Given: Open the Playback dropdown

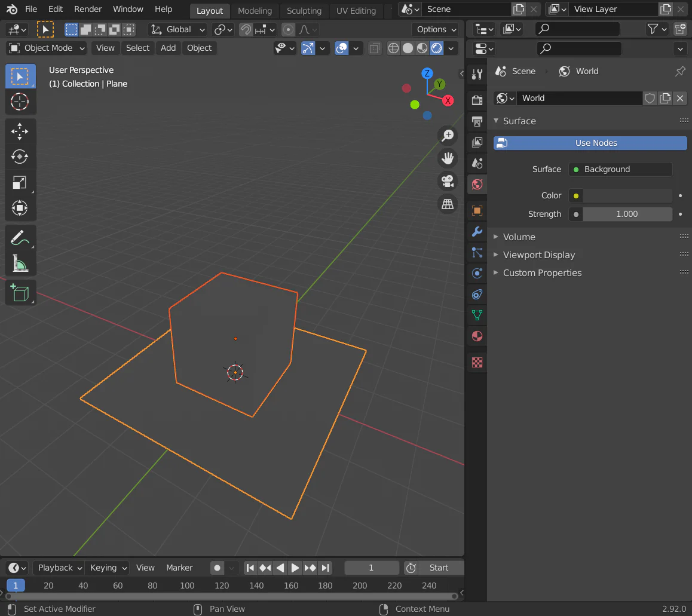Looking at the screenshot, I should pos(59,568).
